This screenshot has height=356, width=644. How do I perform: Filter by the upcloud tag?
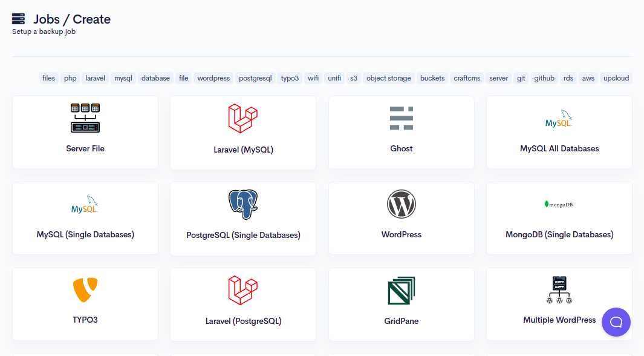[616, 78]
